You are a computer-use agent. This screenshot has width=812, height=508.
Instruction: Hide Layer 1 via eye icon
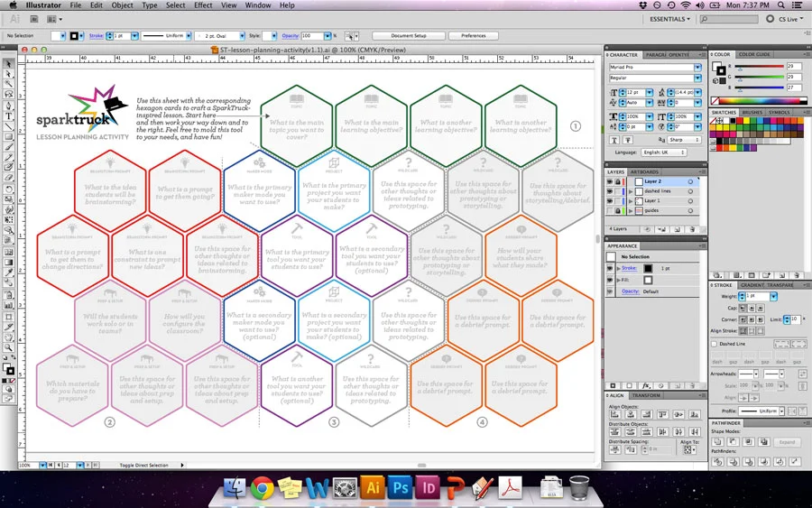[610, 201]
